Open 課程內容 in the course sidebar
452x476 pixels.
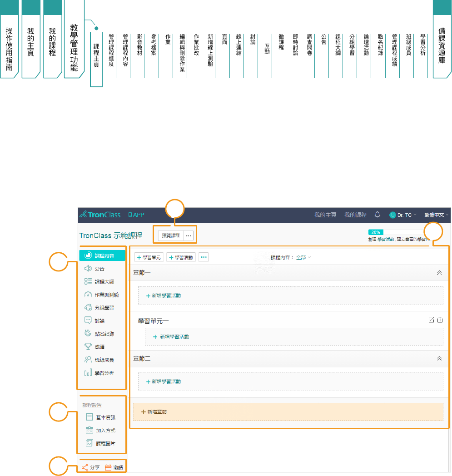pos(102,256)
